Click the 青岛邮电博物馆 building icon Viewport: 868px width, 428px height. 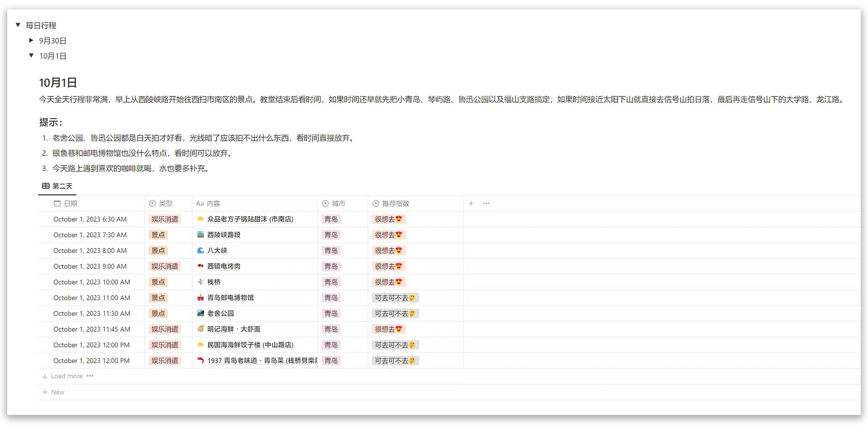coord(201,298)
